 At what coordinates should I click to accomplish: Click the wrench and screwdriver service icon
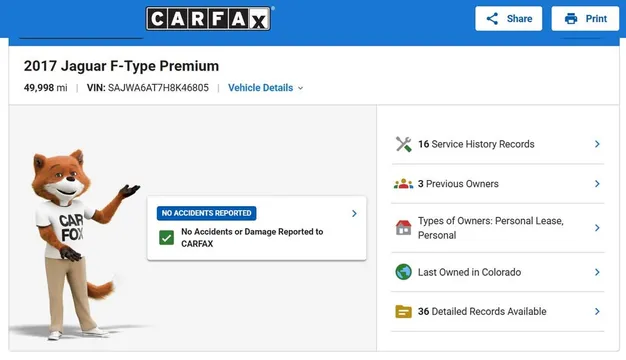403,144
